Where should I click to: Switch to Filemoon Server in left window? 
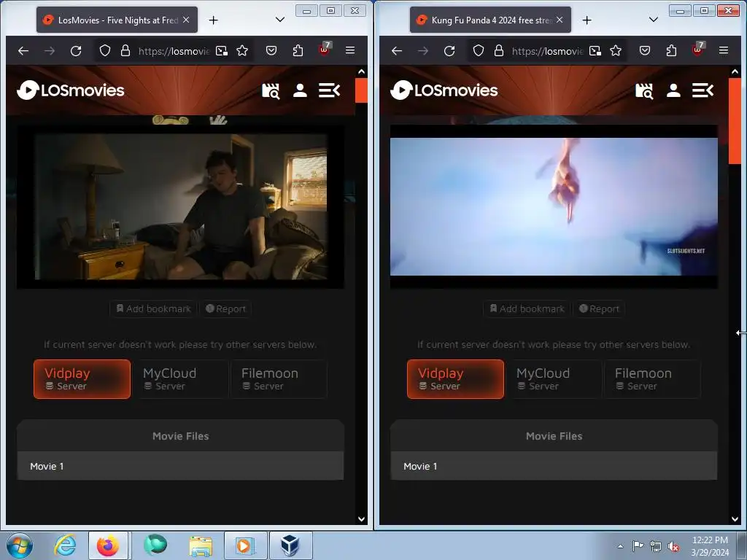click(x=279, y=379)
